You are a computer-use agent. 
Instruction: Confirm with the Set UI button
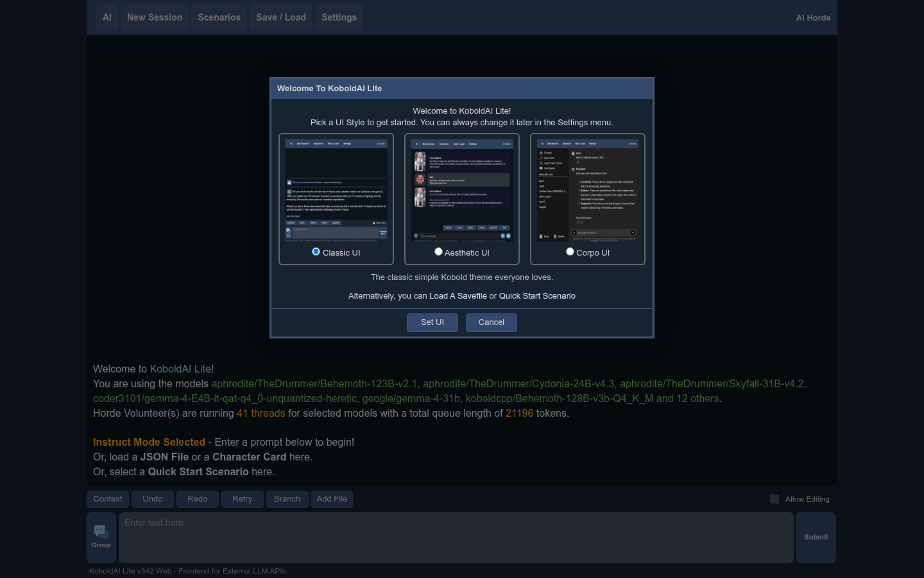(x=432, y=322)
